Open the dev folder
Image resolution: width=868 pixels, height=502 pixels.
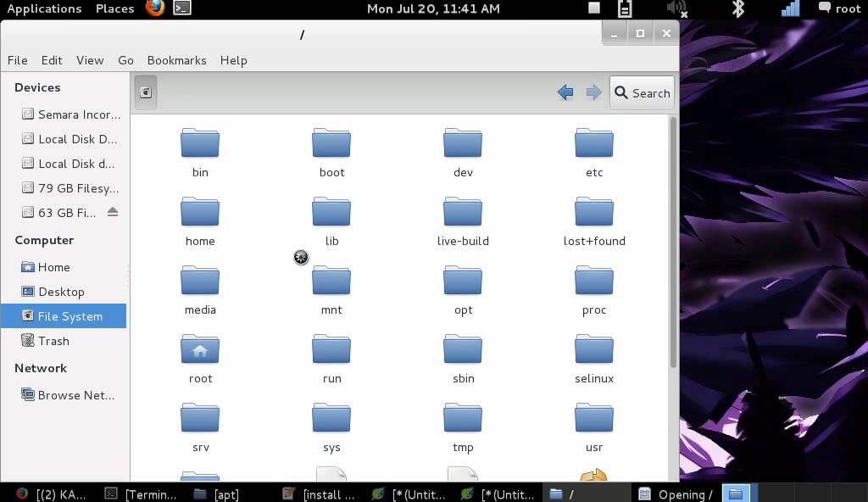pos(463,143)
